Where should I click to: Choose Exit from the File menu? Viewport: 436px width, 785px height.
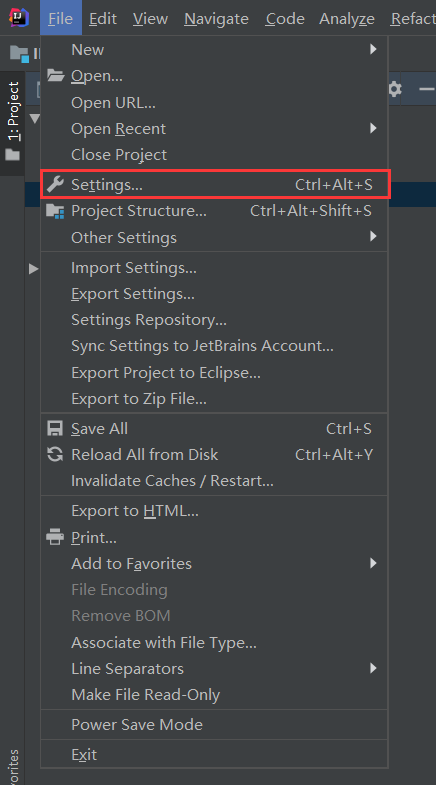[214, 754]
